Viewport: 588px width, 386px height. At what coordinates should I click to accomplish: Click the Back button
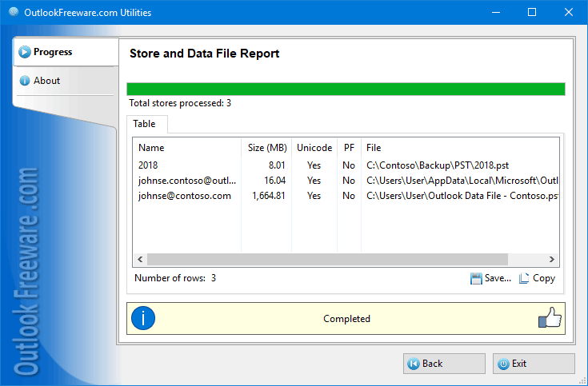(x=444, y=364)
